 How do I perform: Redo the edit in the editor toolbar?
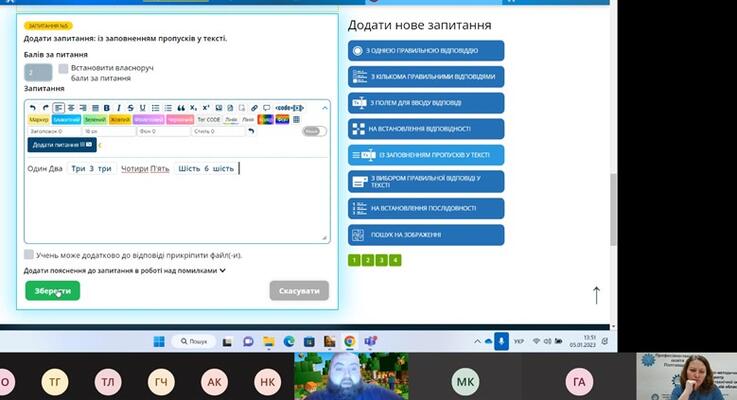46,108
